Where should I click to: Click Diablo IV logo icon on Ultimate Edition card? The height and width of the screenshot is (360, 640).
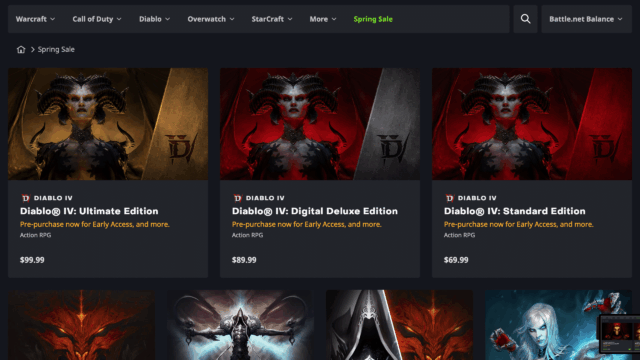click(x=26, y=198)
